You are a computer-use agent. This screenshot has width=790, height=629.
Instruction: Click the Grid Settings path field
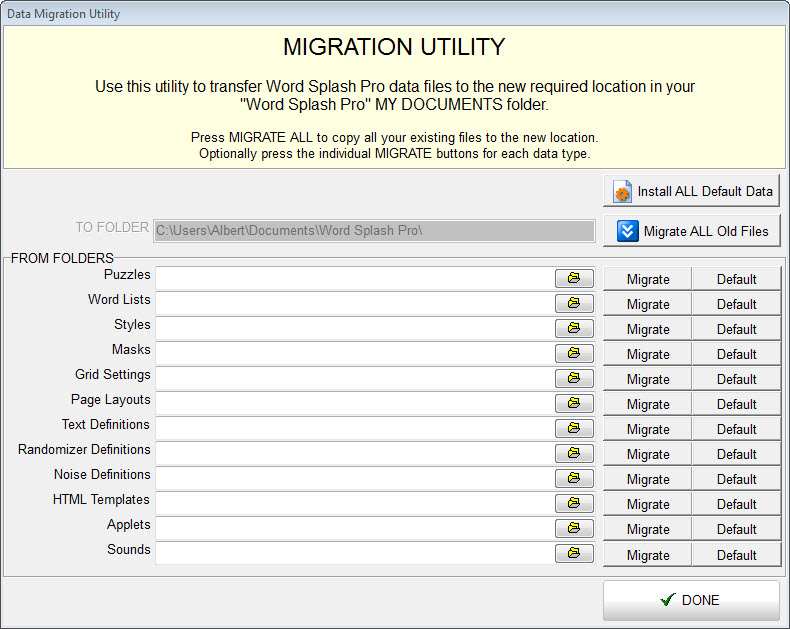click(355, 378)
